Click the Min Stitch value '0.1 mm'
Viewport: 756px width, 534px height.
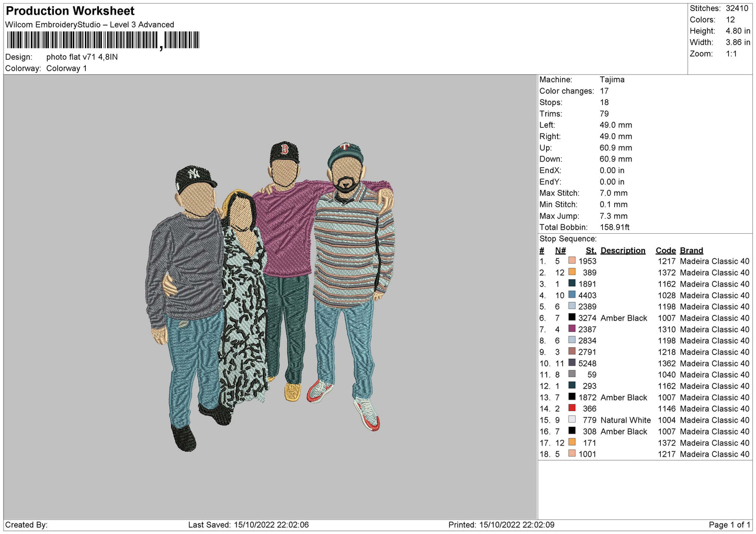[614, 204]
